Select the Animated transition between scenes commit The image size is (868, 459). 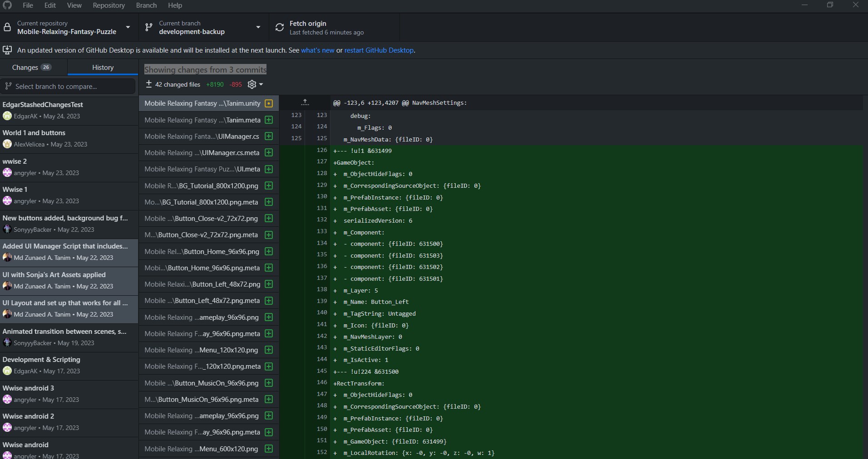[x=69, y=337]
